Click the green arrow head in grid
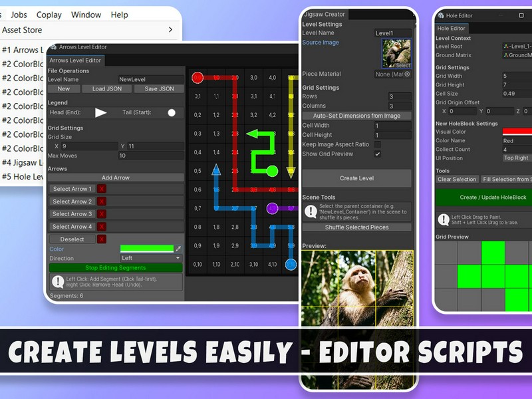This screenshot has width=532, height=399. click(x=252, y=134)
